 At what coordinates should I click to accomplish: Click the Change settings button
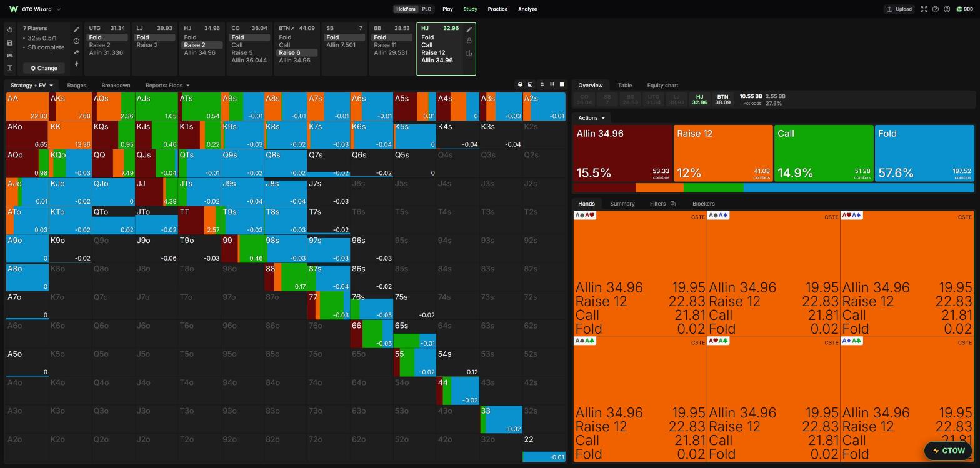coord(44,68)
